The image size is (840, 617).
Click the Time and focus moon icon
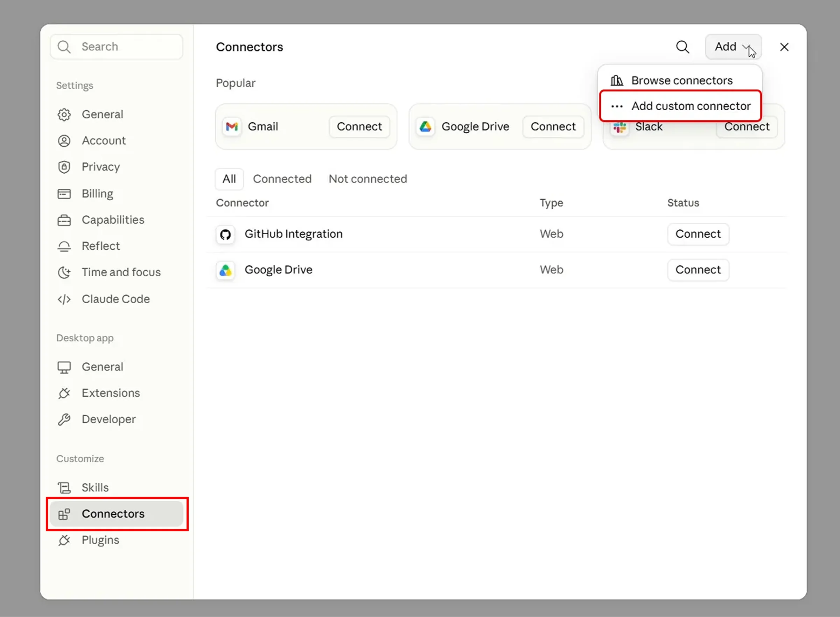pyautogui.click(x=64, y=273)
